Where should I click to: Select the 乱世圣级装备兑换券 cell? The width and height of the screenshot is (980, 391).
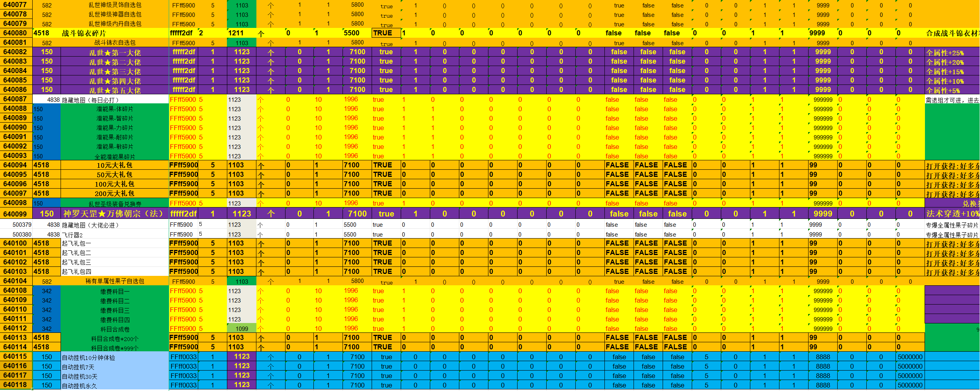[115, 204]
